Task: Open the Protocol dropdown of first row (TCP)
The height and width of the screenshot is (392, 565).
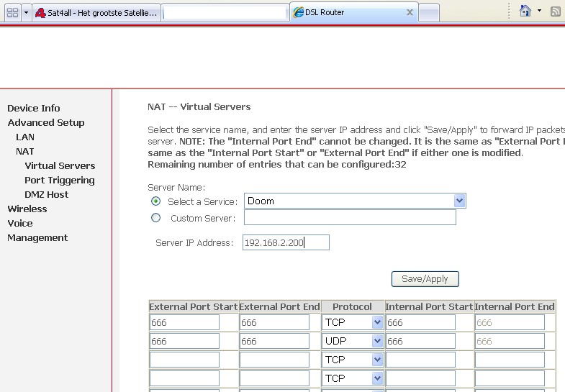Action: 352,322
